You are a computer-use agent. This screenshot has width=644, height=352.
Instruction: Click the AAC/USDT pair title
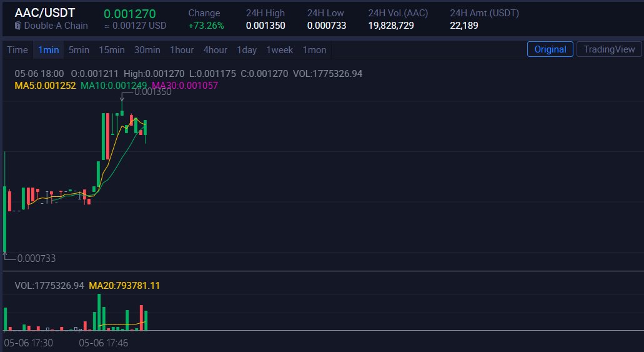(45, 13)
